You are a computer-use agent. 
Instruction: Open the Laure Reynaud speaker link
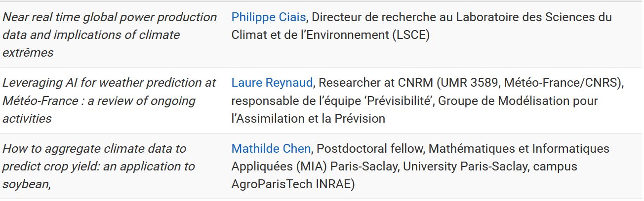[x=272, y=83]
